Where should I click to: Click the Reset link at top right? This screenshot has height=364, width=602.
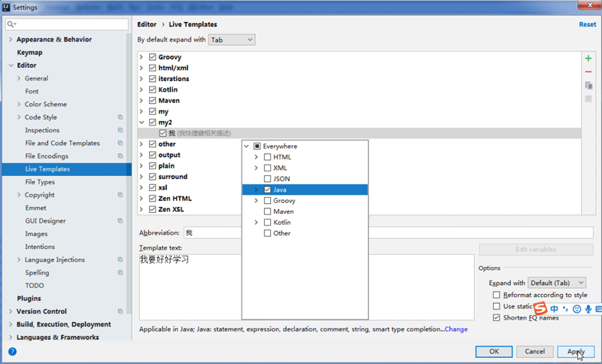[x=587, y=25]
